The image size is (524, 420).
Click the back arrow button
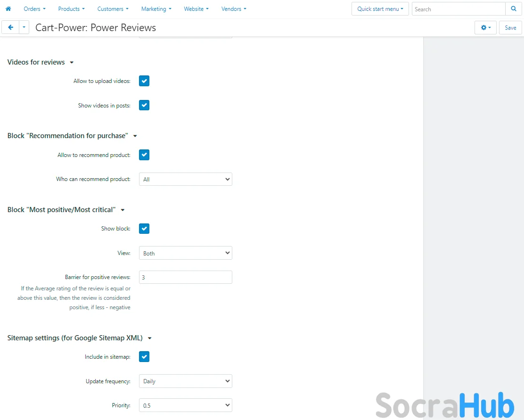[x=11, y=27]
